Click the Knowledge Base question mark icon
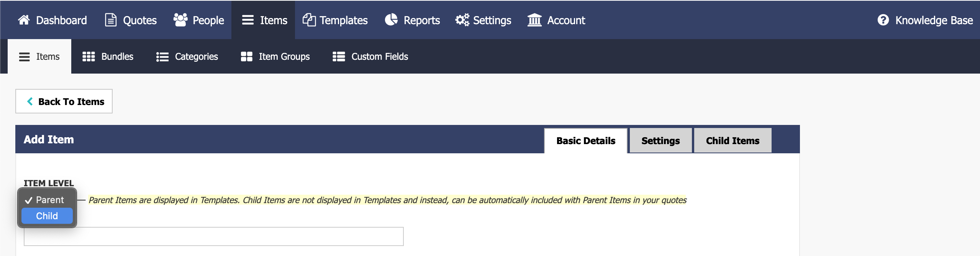The image size is (980, 256). click(883, 20)
